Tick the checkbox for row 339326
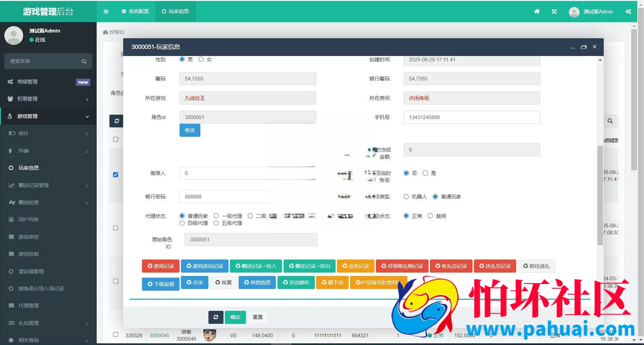The image size is (644, 345). 116,335
